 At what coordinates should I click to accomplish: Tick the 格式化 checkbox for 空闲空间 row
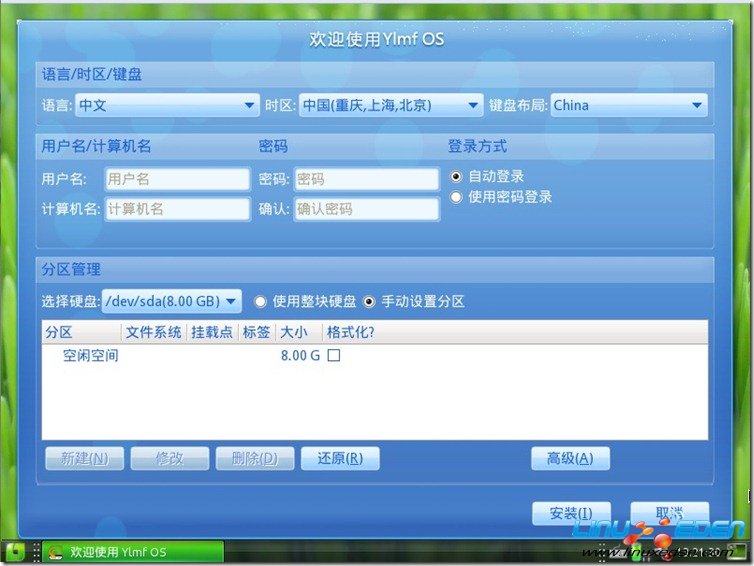[334, 355]
